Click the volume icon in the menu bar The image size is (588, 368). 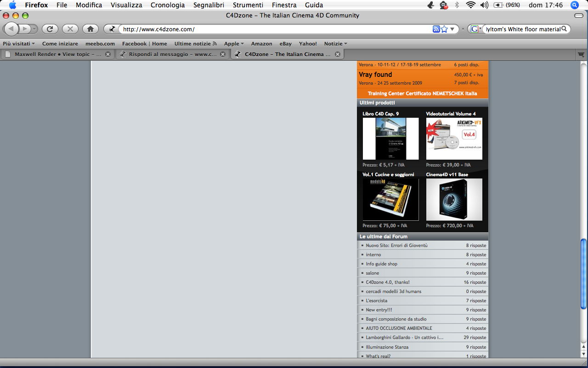point(484,5)
